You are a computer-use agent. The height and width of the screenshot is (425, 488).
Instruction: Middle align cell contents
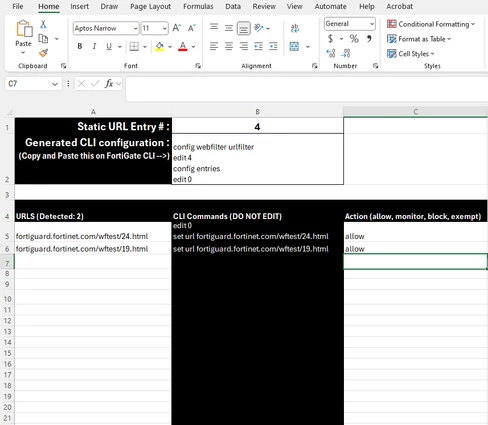tap(229, 28)
